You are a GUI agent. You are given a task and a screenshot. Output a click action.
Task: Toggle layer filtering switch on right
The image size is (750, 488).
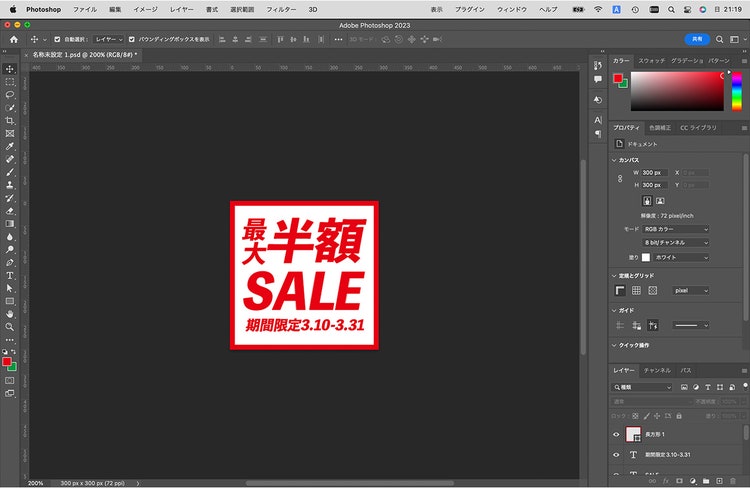click(745, 387)
